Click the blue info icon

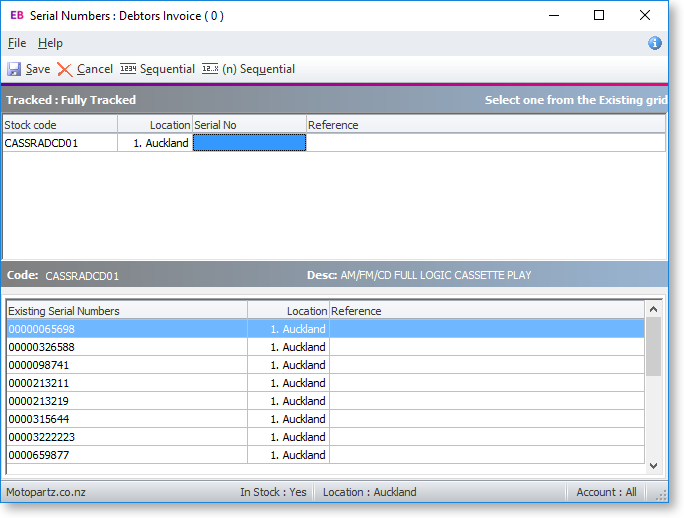pyautogui.click(x=655, y=43)
